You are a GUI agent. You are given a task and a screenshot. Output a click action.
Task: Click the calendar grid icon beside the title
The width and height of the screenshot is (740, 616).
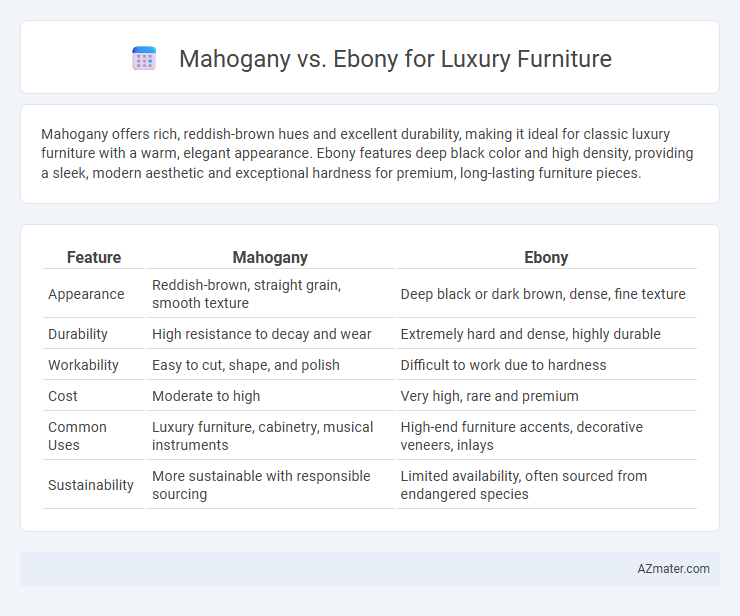click(144, 59)
